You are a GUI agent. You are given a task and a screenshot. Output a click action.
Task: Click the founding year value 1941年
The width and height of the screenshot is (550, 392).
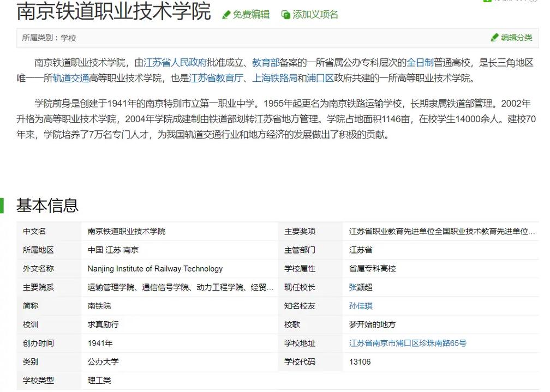(x=100, y=343)
